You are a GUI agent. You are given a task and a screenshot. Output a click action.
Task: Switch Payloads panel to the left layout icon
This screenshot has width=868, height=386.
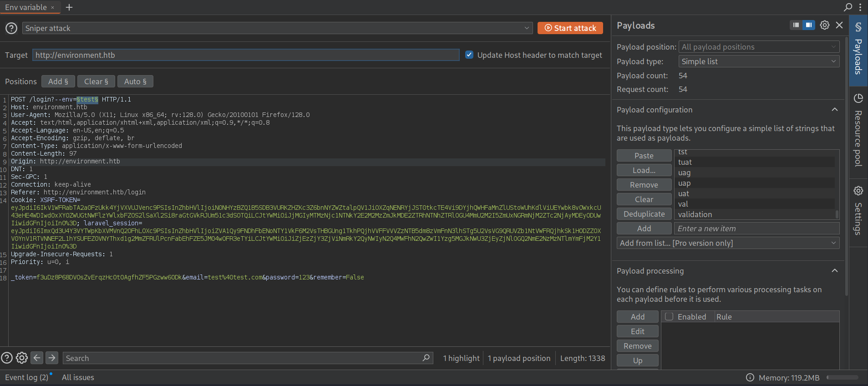click(x=796, y=25)
